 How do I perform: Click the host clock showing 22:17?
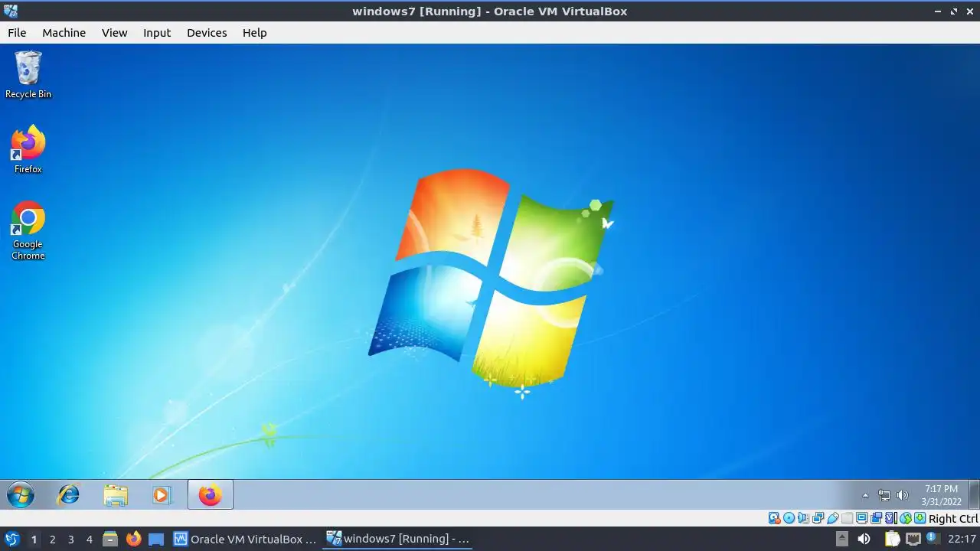tap(962, 539)
